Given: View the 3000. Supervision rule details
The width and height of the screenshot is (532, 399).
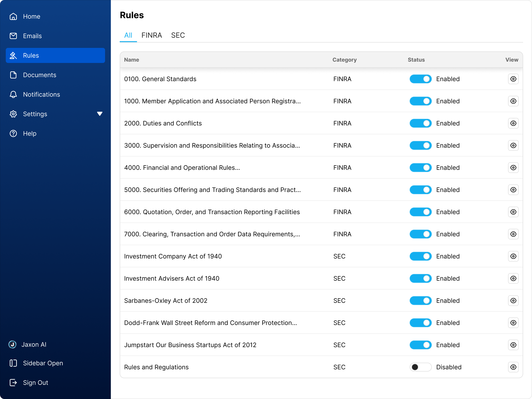Looking at the screenshot, I should pyautogui.click(x=513, y=145).
